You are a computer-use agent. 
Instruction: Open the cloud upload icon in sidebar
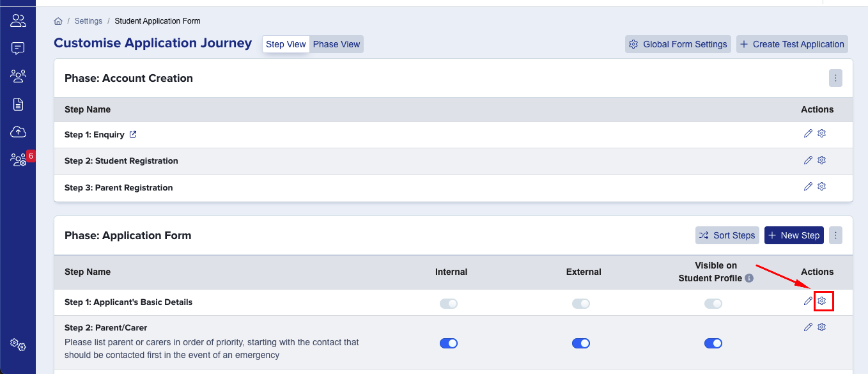click(x=18, y=132)
